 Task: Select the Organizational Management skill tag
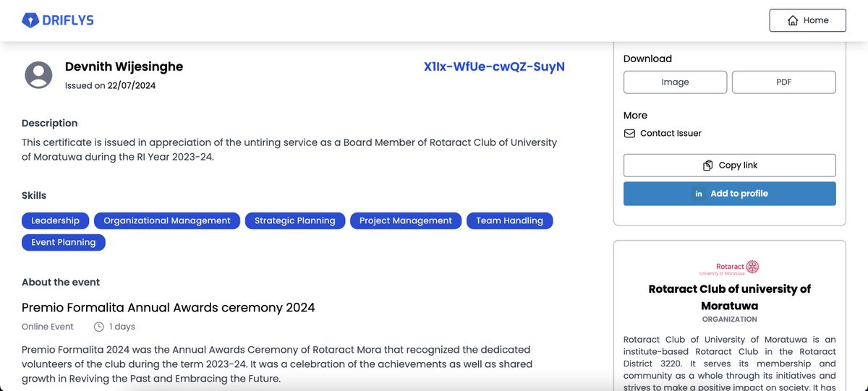167,220
